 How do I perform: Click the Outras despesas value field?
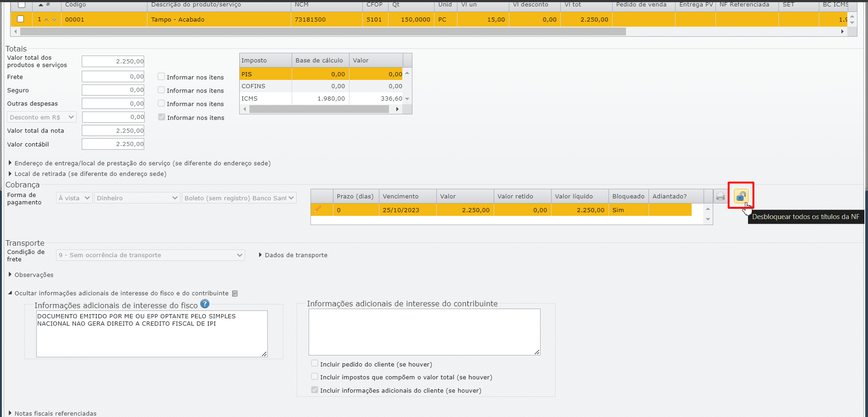113,103
